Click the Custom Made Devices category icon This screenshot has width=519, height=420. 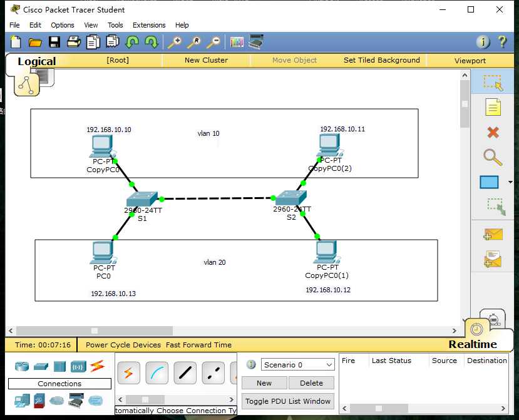pyautogui.click(x=76, y=401)
